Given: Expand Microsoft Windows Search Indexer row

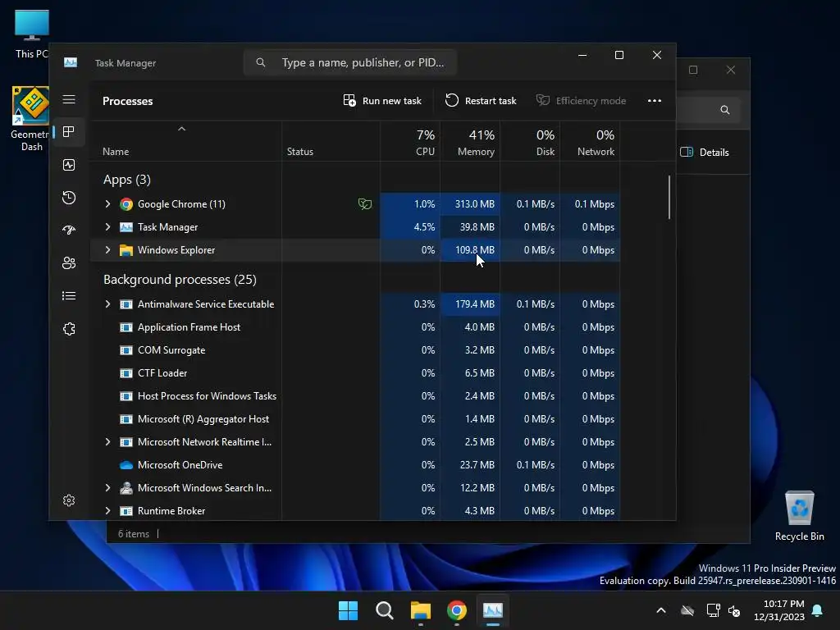Looking at the screenshot, I should pyautogui.click(x=107, y=488).
